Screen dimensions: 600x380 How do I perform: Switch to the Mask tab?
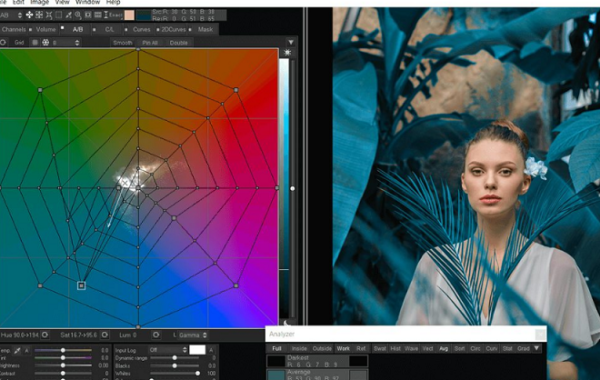[x=205, y=29]
